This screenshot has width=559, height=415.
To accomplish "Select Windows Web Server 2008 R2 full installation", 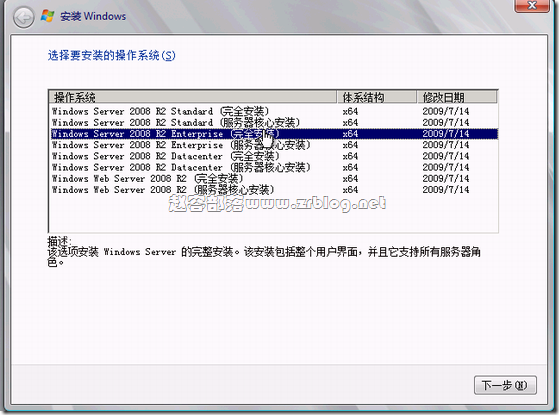I will pos(274,179).
